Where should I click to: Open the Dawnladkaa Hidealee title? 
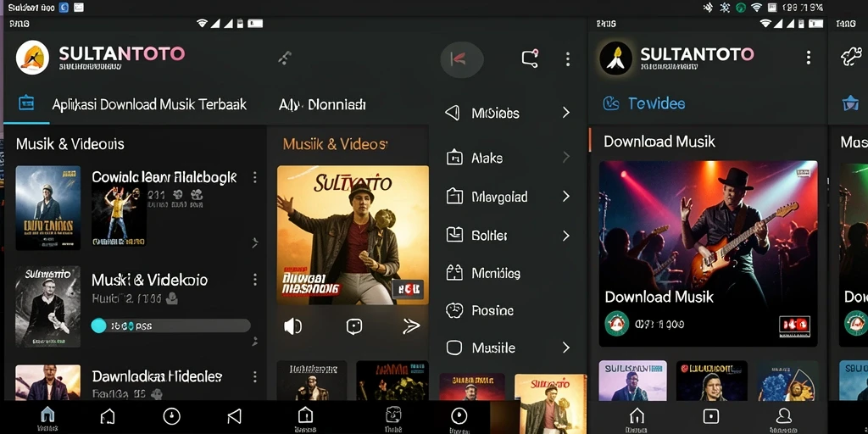[157, 377]
